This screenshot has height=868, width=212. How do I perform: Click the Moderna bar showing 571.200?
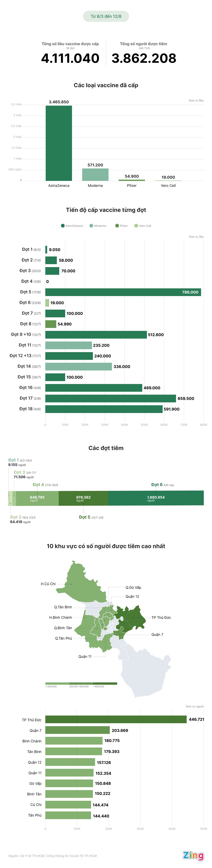point(95,175)
